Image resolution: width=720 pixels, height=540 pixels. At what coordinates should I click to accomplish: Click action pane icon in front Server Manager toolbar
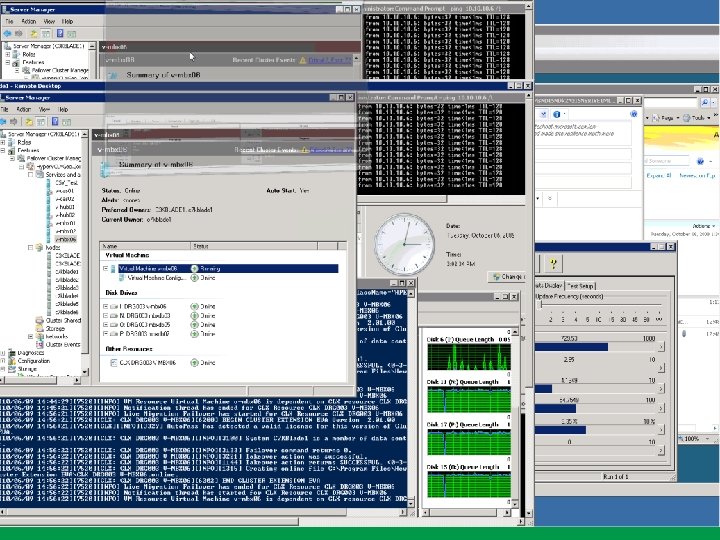(x=67, y=122)
